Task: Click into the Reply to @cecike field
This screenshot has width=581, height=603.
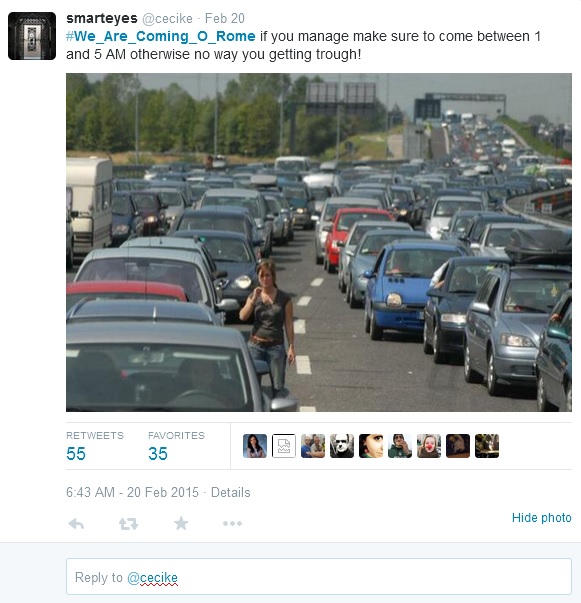Action: [319, 576]
